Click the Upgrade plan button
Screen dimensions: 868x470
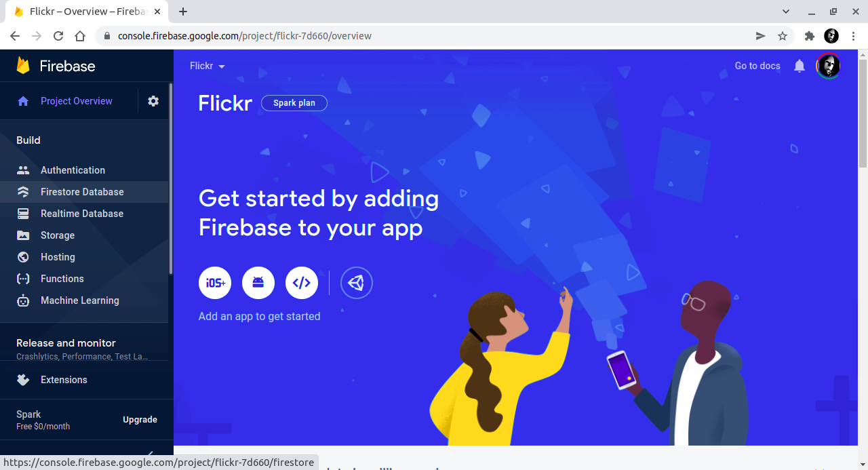140,420
